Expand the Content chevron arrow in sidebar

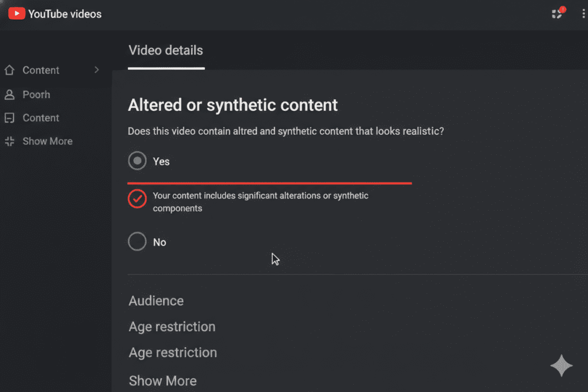pos(96,69)
